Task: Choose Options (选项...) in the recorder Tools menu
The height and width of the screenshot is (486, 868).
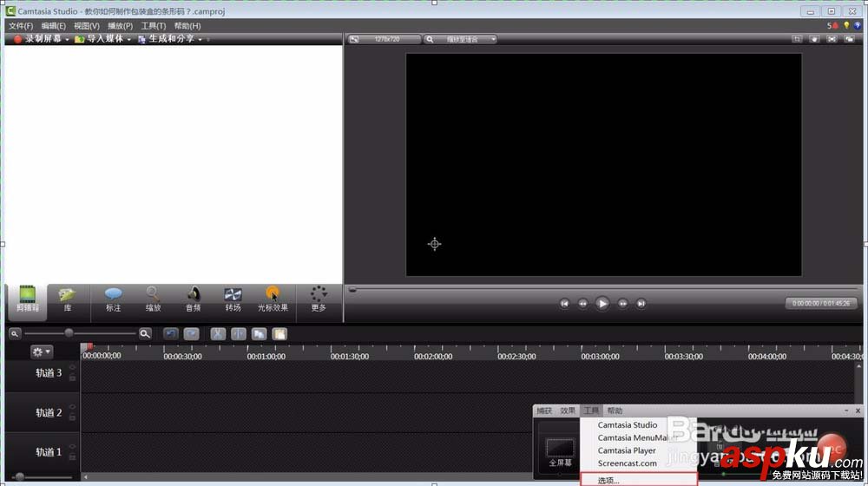Action: (639, 480)
